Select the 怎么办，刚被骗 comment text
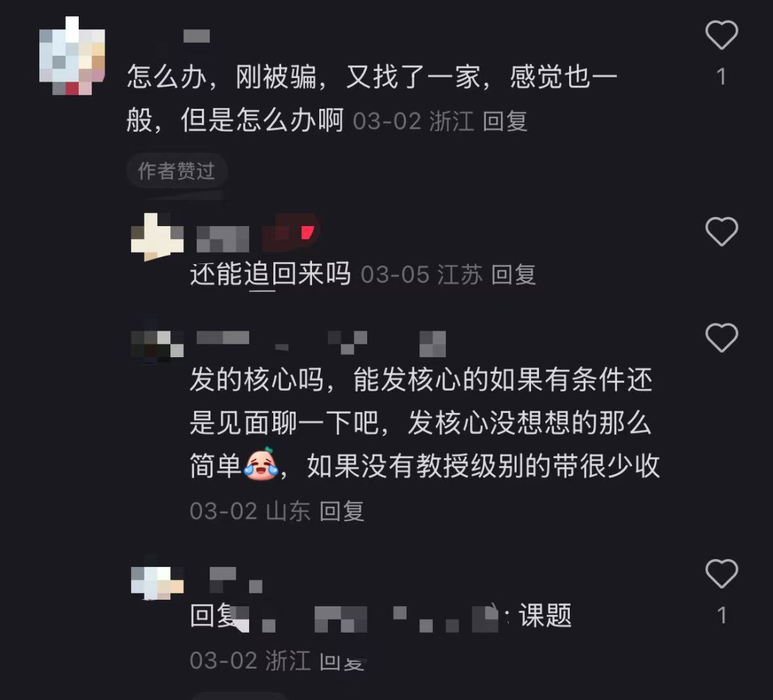This screenshot has height=700, width=773. tap(371, 99)
